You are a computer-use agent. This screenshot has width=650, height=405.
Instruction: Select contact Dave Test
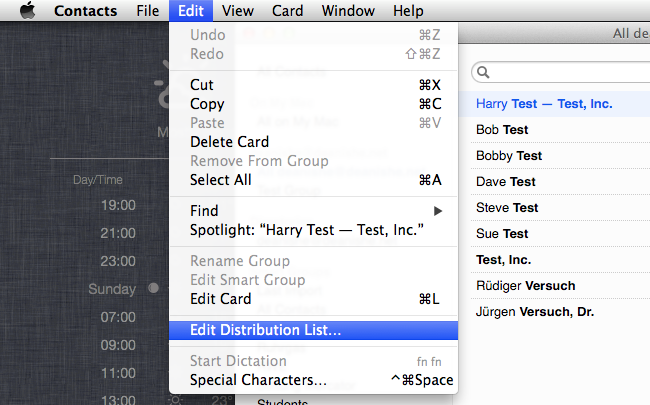pyautogui.click(x=554, y=182)
